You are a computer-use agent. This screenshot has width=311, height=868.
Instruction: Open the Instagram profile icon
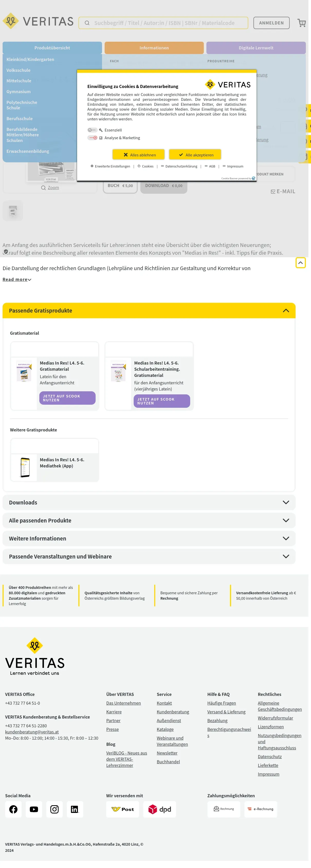54,809
